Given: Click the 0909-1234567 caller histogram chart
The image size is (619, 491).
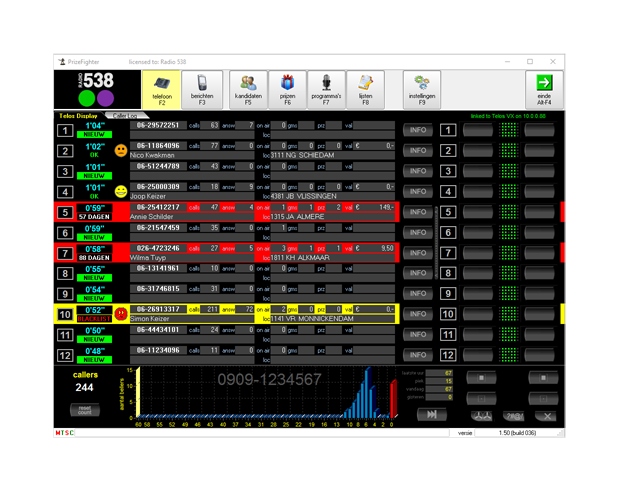Looking at the screenshot, I should coord(265,395).
